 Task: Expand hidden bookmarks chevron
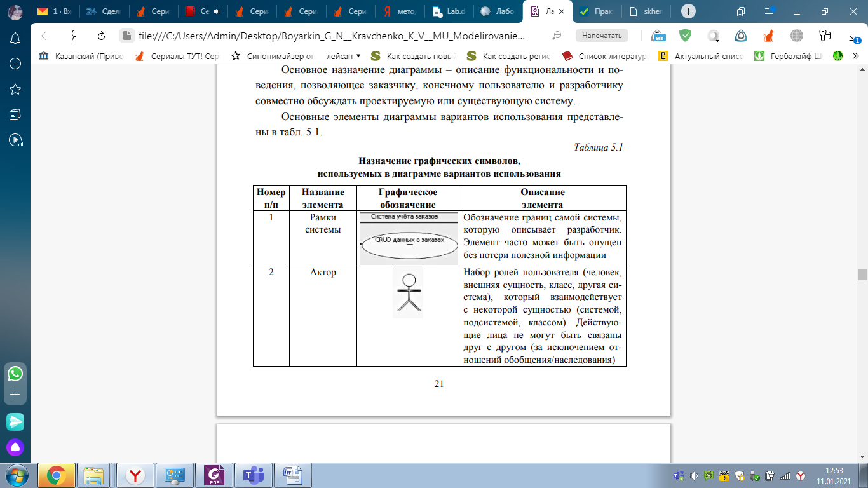pyautogui.click(x=856, y=56)
